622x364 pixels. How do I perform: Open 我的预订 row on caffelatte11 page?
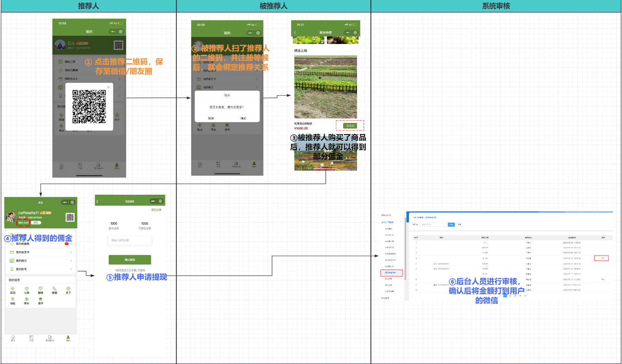coord(40,261)
